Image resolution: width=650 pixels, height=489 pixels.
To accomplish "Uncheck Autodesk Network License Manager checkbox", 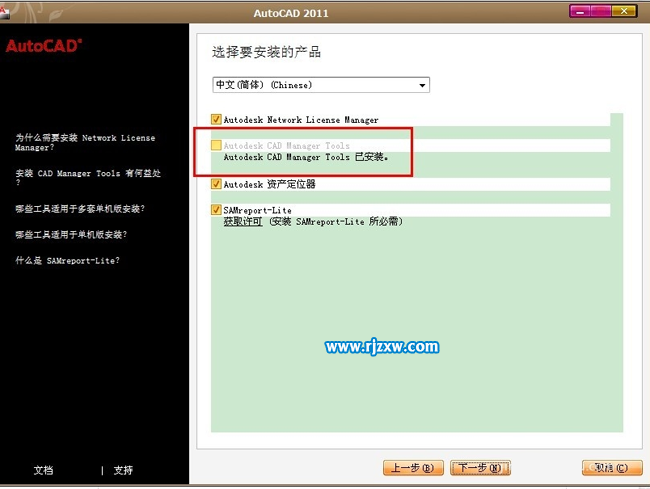I will coord(216,120).
